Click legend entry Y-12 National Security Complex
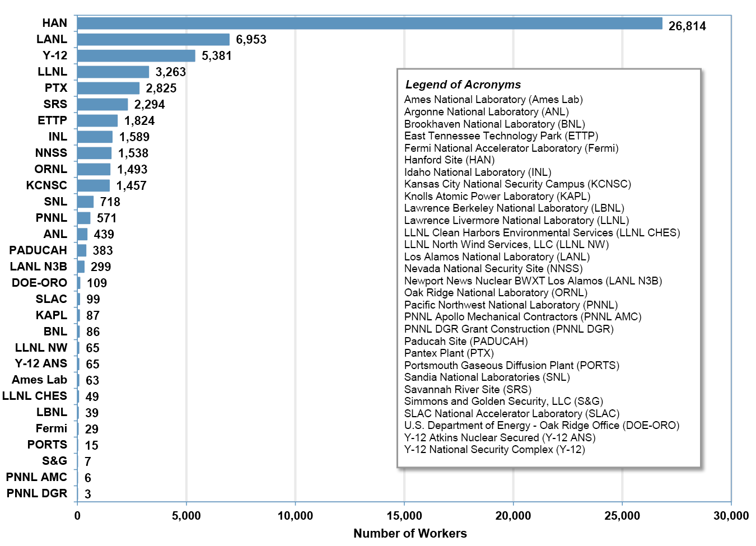Screen dimensions: 756x546 494,450
